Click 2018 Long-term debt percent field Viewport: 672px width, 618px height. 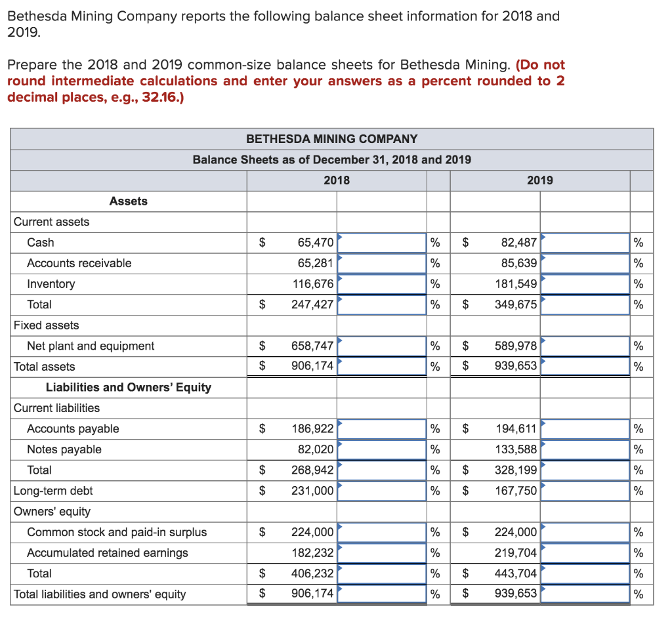[x=381, y=491]
